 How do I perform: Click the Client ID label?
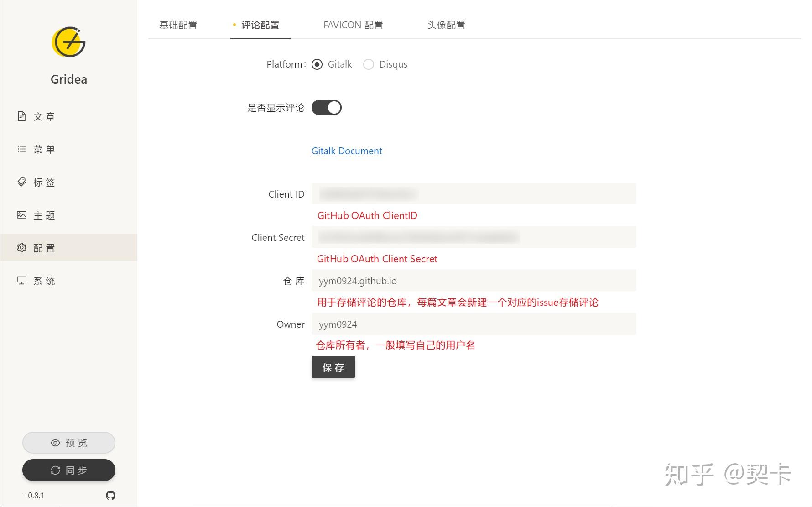(x=286, y=194)
